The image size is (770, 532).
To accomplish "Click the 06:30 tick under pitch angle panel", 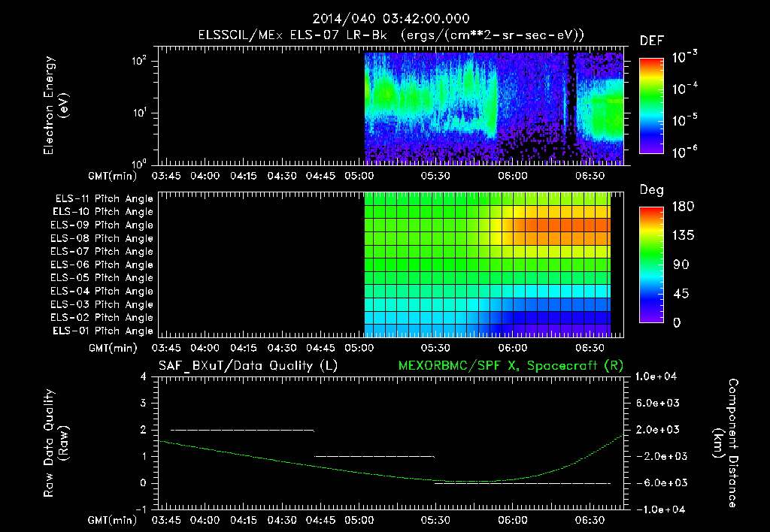I will pos(590,348).
